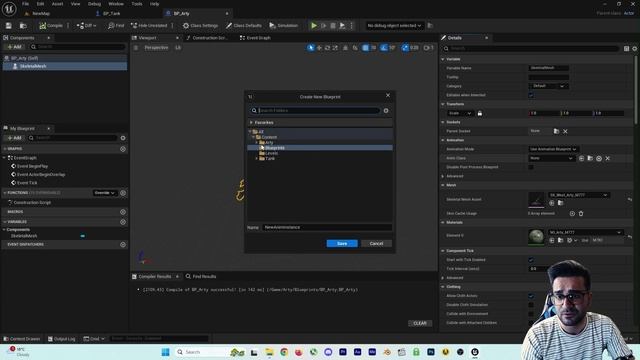Viewport: 640px width, 360px height.
Task: Click CLEAR in Compiler Results
Action: coord(420,323)
